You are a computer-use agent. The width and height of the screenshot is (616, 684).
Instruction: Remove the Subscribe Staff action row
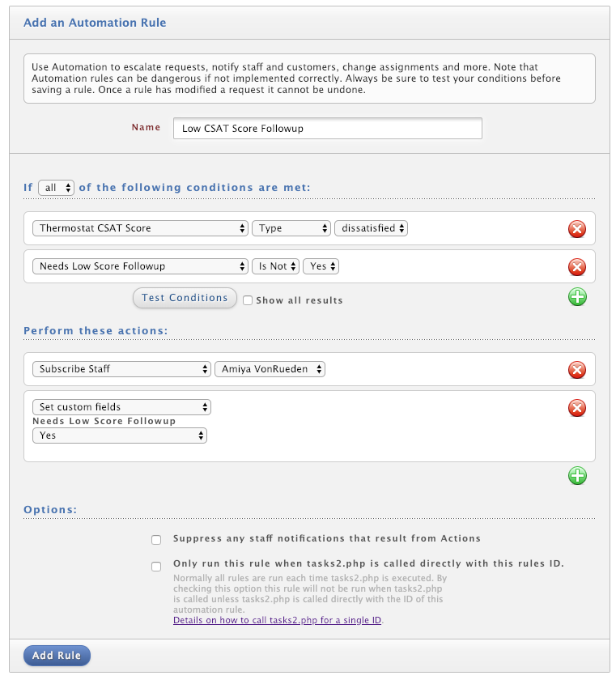click(576, 370)
